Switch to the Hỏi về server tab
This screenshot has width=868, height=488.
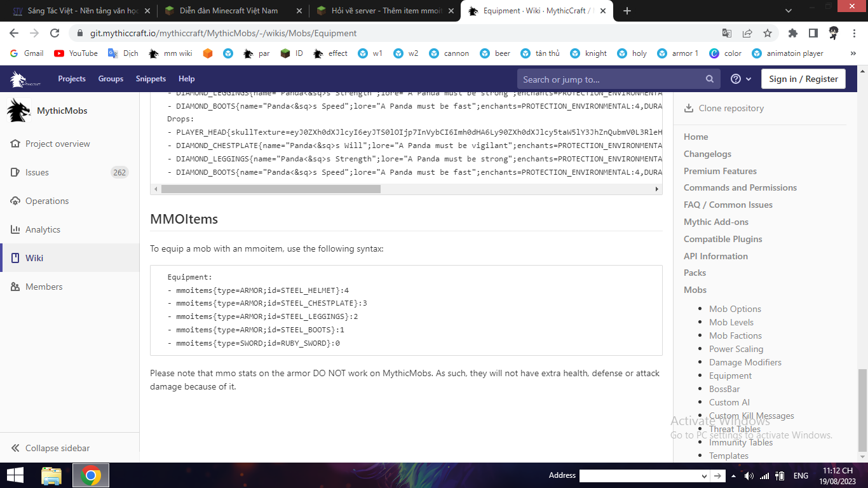tap(385, 11)
